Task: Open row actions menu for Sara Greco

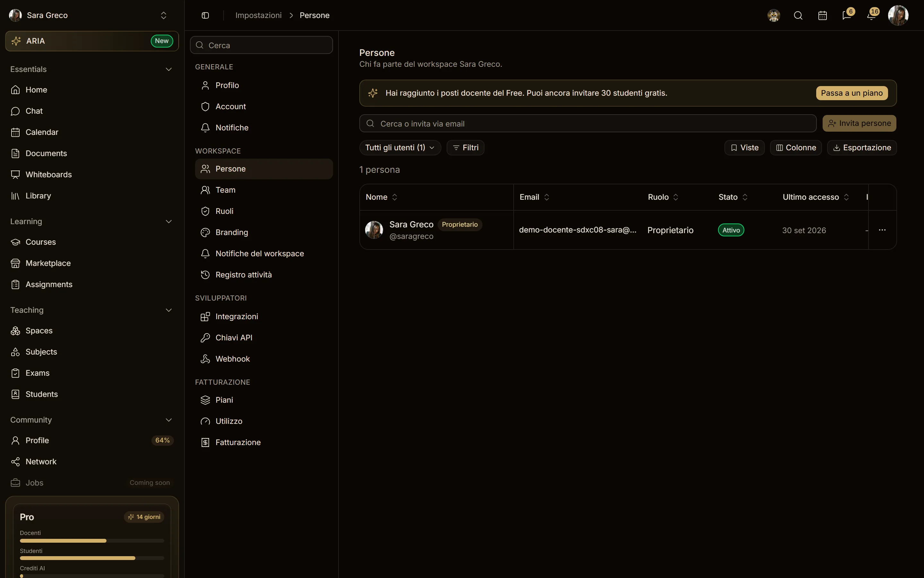Action: coord(882,230)
